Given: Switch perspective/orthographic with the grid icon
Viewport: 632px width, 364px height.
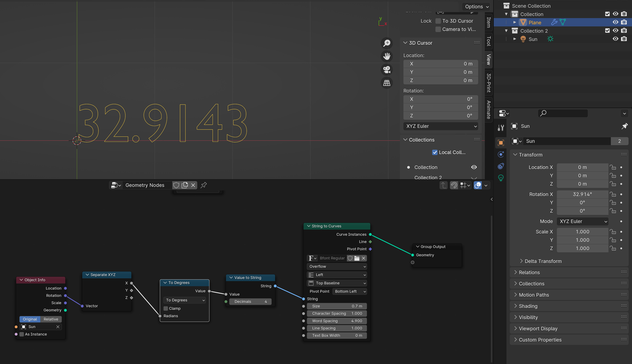Looking at the screenshot, I should pos(387,83).
